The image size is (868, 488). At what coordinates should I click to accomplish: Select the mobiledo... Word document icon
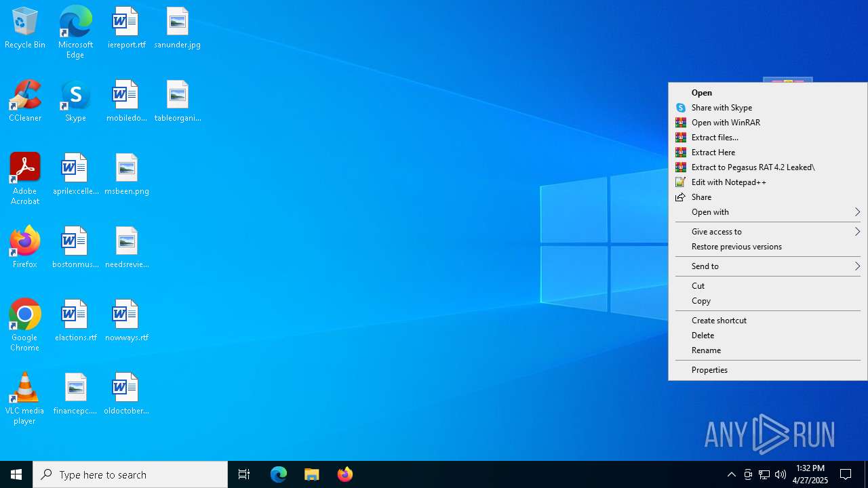click(126, 102)
